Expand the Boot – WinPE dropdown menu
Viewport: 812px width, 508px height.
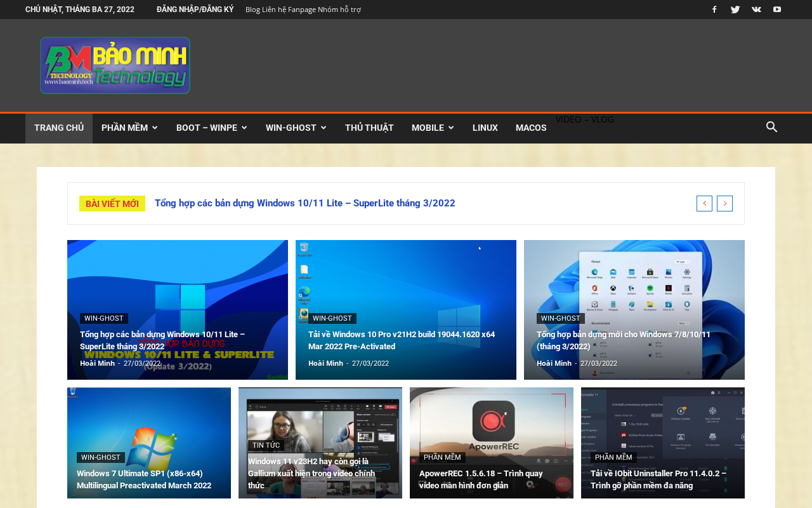point(212,128)
